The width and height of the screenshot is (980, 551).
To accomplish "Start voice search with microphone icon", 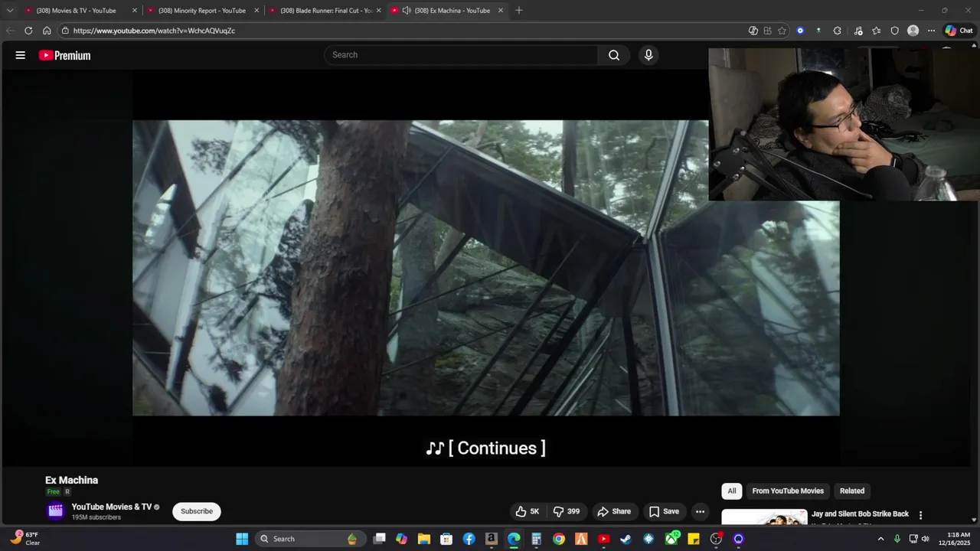I will (x=648, y=55).
